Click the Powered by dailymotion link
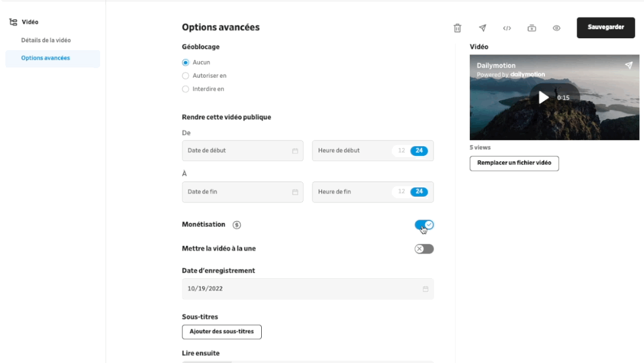Image resolution: width=644 pixels, height=363 pixels. tap(510, 75)
